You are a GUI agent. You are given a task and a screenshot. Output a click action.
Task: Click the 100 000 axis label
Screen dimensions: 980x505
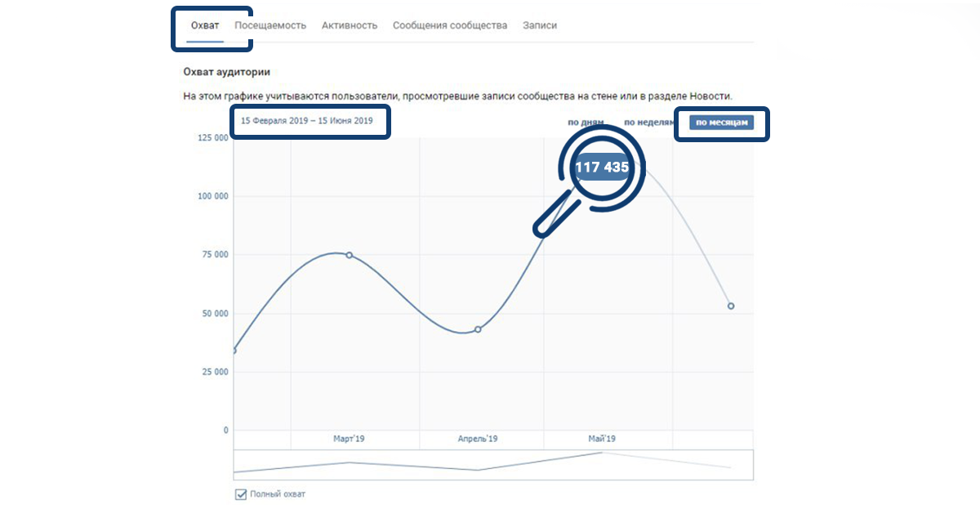[x=213, y=196]
